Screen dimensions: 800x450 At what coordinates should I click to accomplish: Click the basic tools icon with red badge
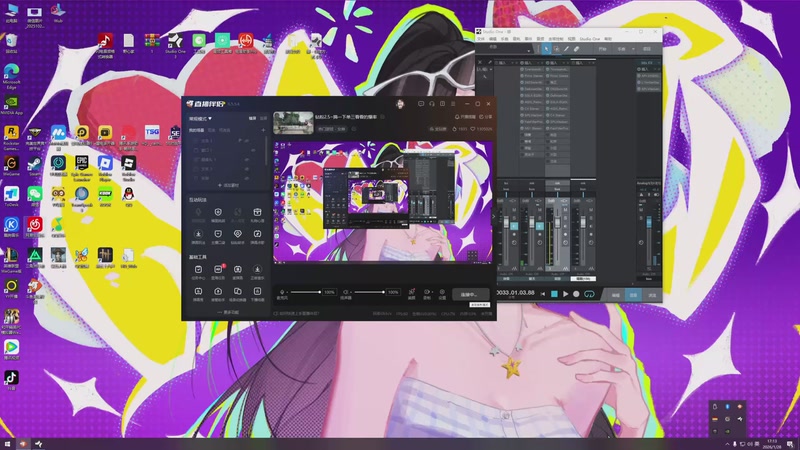[218, 269]
